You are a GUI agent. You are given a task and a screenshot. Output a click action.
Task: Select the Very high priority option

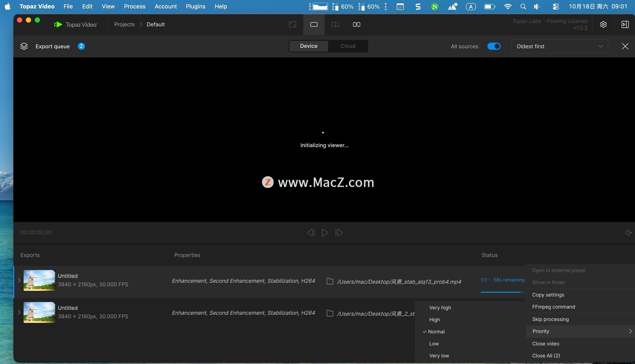click(440, 308)
